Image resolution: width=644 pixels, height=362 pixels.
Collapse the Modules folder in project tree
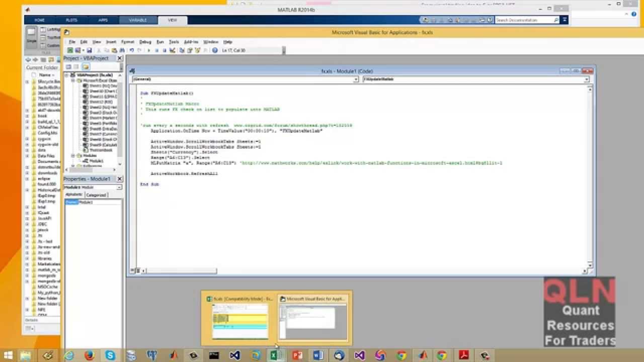click(73, 155)
